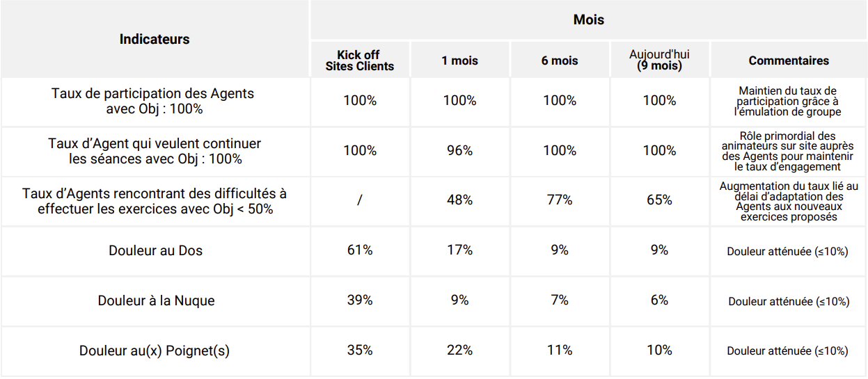Click the 61% Douleur au Dos cell
868x379 pixels.
(x=360, y=250)
